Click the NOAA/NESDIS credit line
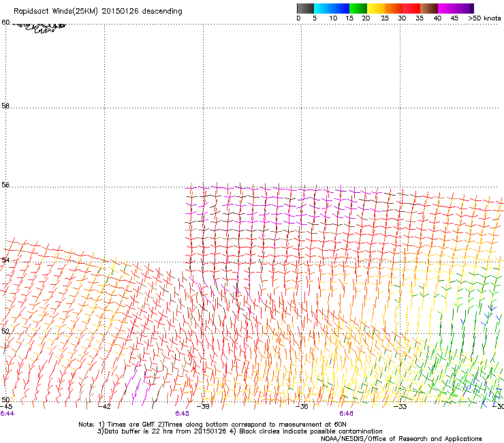 (401, 439)
